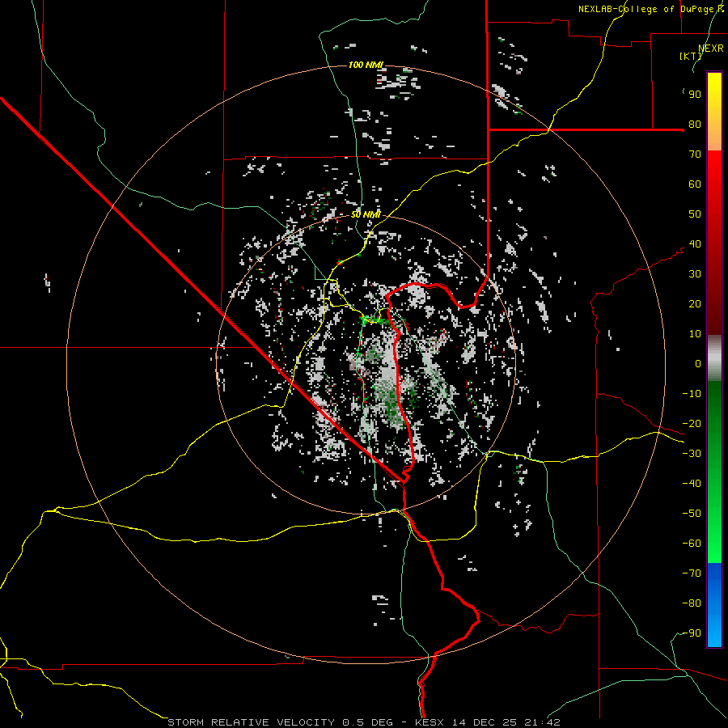Click the "[KT]" units label

click(x=690, y=56)
